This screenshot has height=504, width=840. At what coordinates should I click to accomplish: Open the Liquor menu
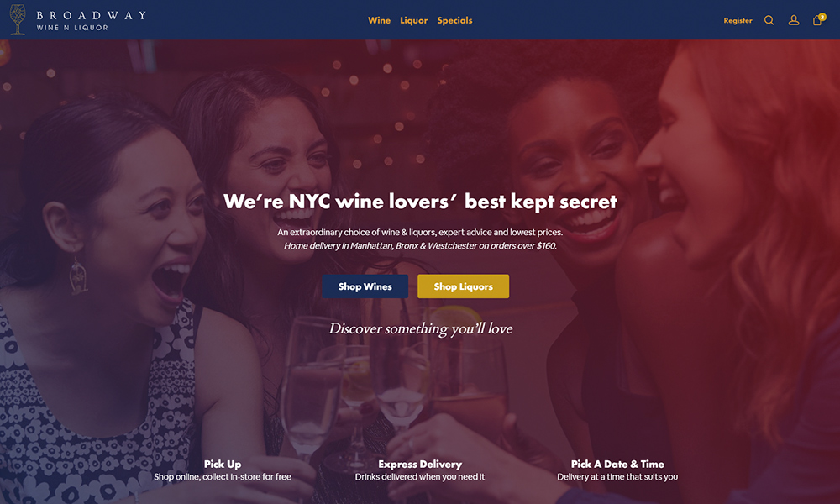[x=413, y=20]
